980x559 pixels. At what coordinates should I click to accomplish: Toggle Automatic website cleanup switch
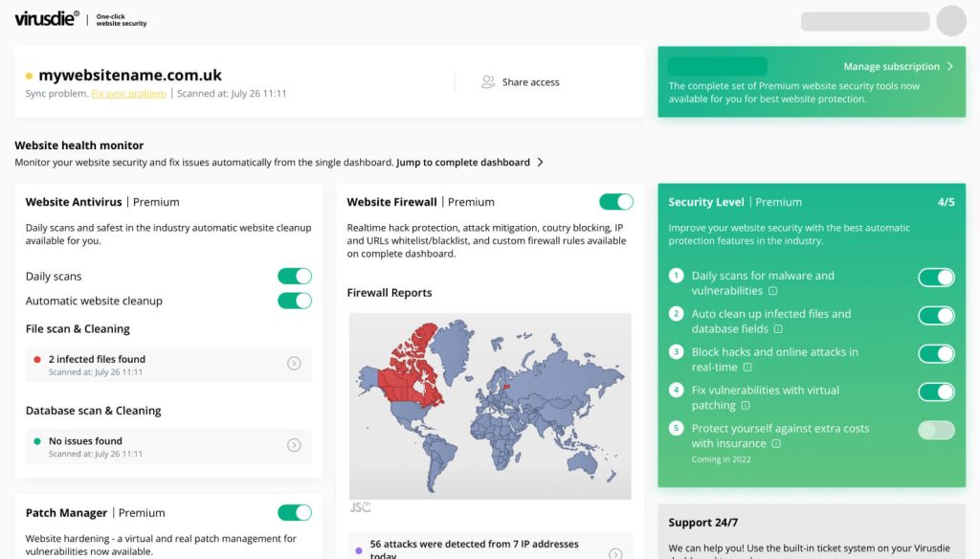coord(295,301)
